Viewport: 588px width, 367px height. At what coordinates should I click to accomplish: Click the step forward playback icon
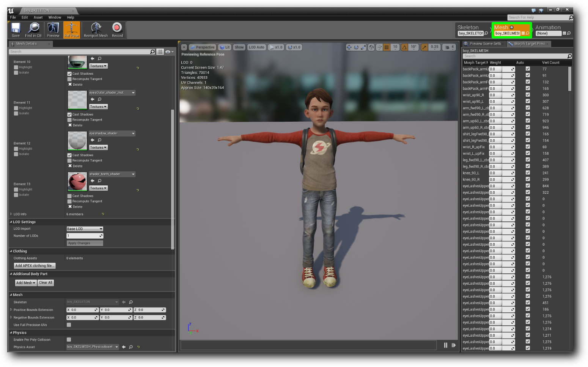tap(454, 345)
